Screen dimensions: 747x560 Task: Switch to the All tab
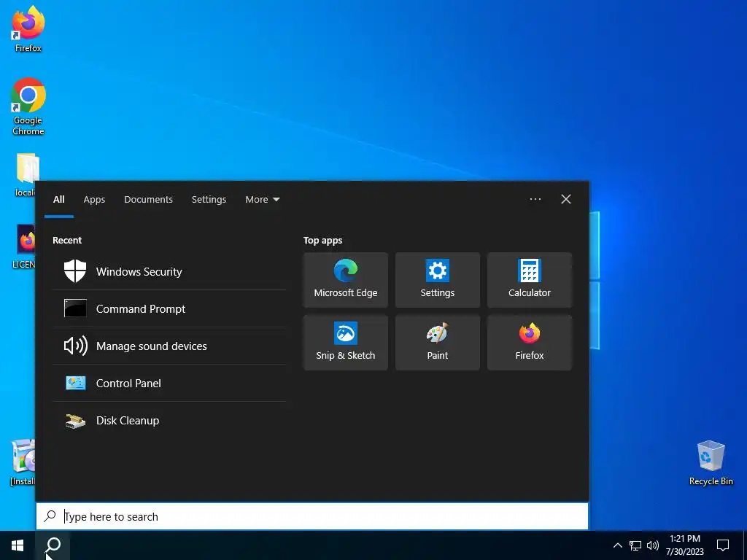pos(58,200)
